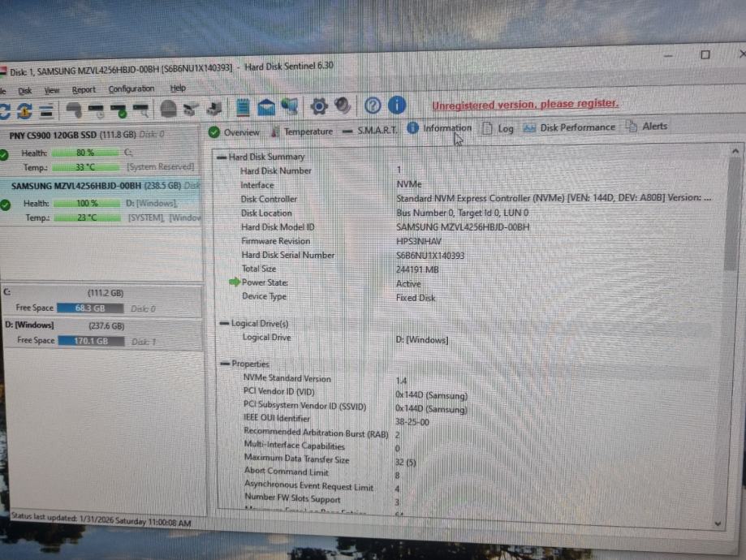Switch to the S.M.A.R.T. tab

pyautogui.click(x=369, y=130)
